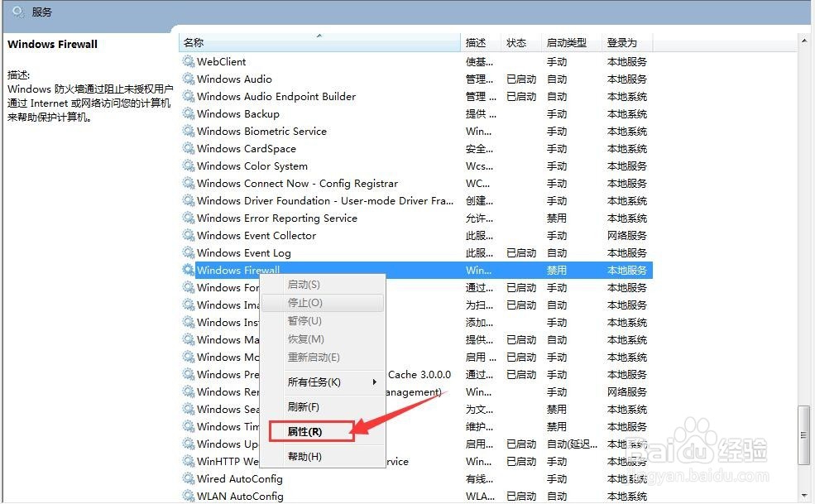Sort by the 状态 column header

[x=520, y=43]
